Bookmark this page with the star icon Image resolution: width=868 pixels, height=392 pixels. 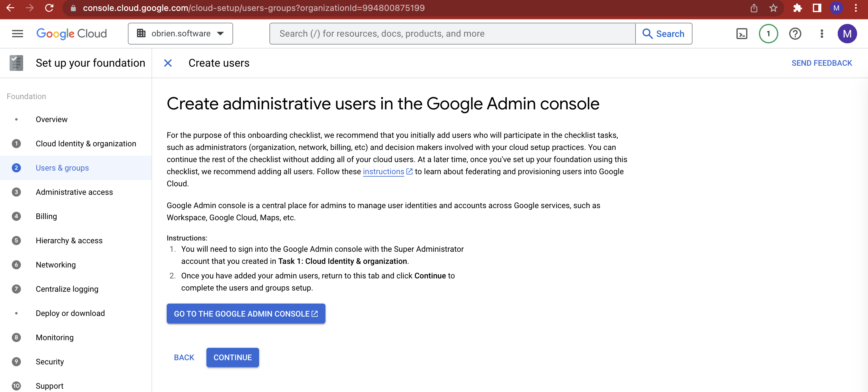[773, 8]
